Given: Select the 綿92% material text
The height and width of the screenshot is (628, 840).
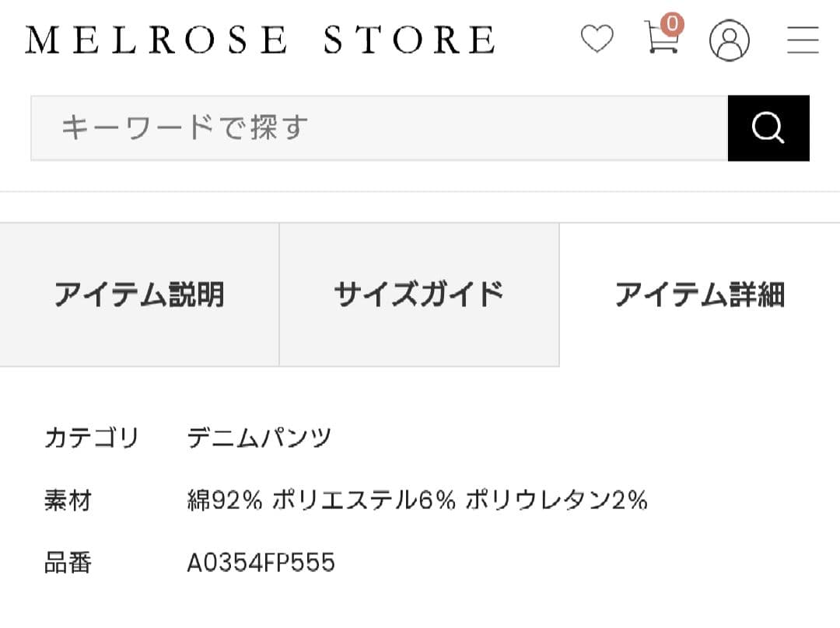Looking at the screenshot, I should coord(225,501).
